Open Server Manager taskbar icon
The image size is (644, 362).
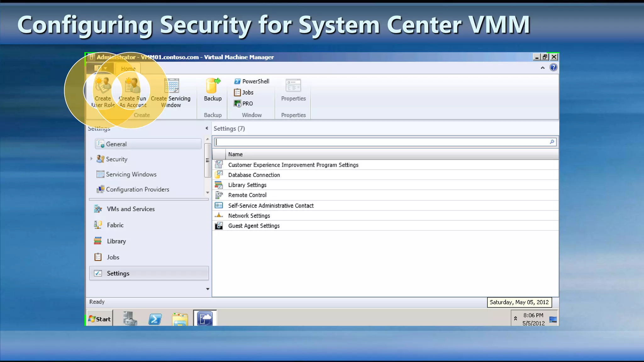[x=130, y=318]
